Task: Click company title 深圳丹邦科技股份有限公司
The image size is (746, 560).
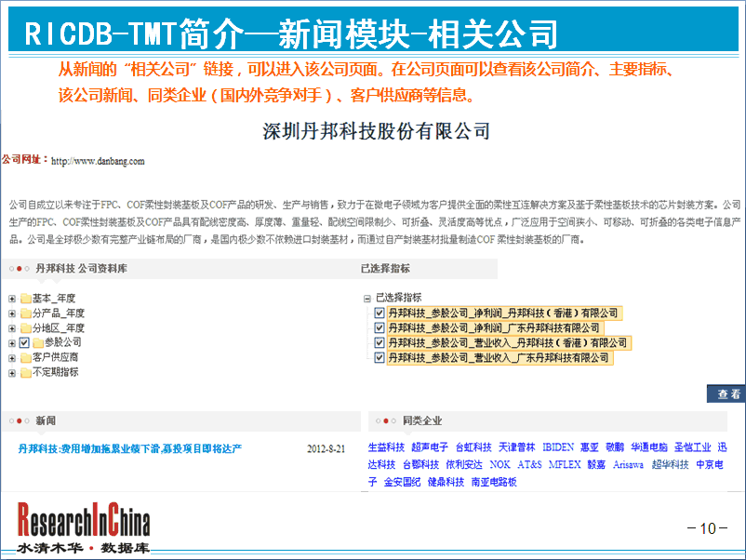Action: (x=377, y=131)
